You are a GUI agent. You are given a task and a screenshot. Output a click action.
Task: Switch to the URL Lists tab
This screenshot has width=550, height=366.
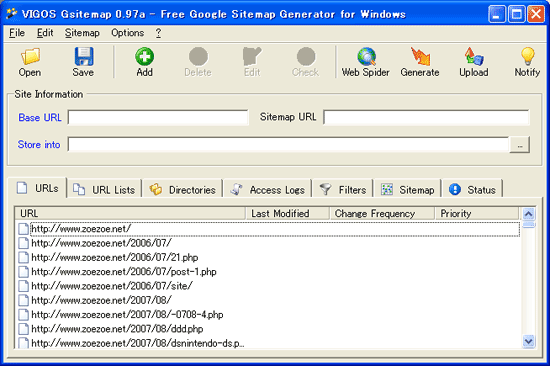click(104, 190)
